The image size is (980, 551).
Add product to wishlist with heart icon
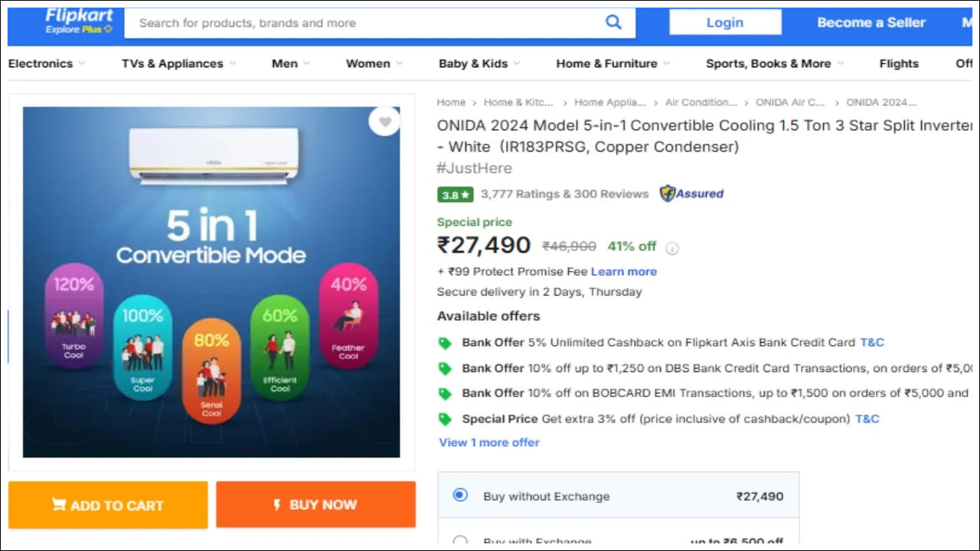coord(384,122)
